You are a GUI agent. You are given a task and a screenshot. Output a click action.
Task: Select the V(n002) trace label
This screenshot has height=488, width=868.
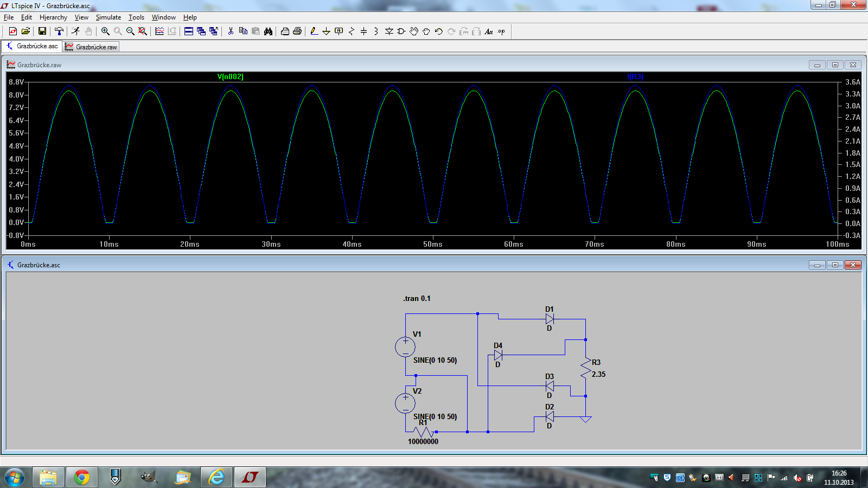pos(231,77)
